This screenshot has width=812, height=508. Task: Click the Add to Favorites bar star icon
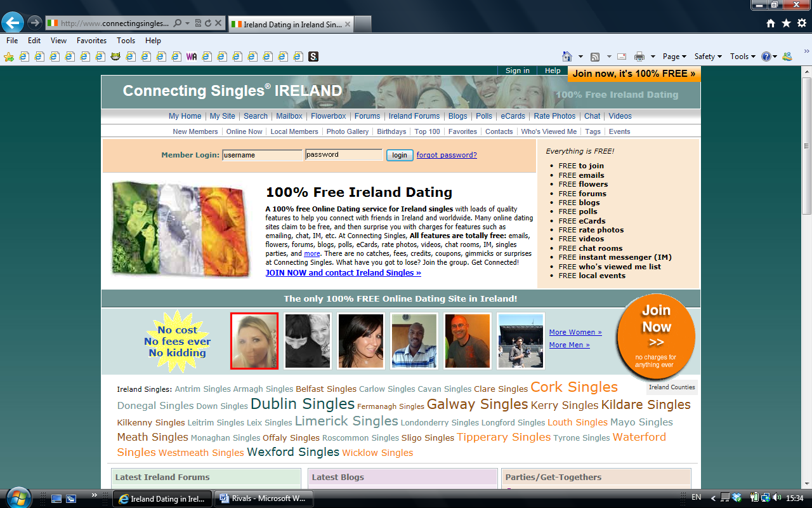(9, 57)
